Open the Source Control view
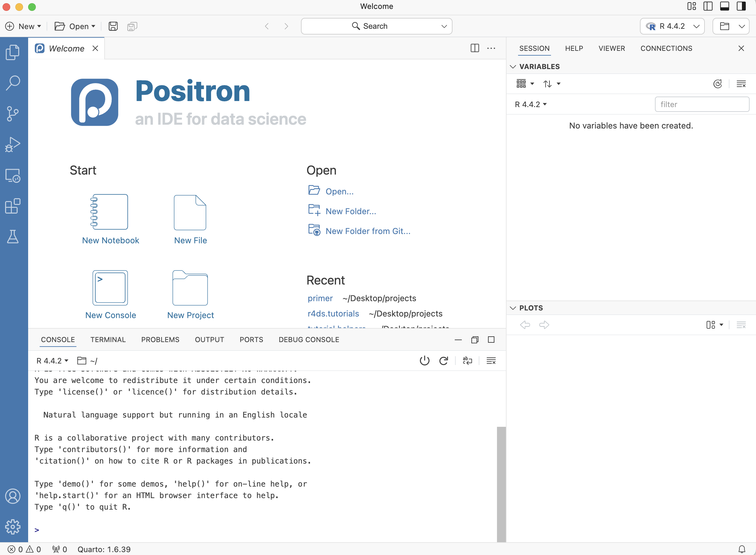This screenshot has height=555, width=756. coord(13,113)
